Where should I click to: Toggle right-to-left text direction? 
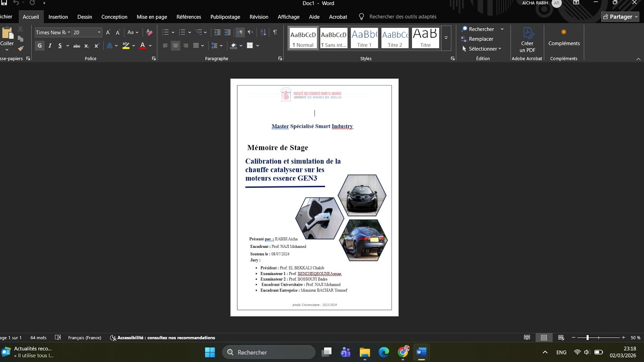tap(250, 32)
